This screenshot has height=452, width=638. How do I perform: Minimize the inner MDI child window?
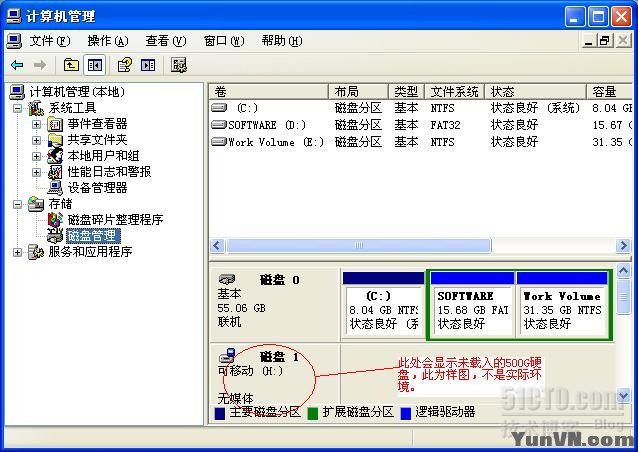pyautogui.click(x=589, y=41)
